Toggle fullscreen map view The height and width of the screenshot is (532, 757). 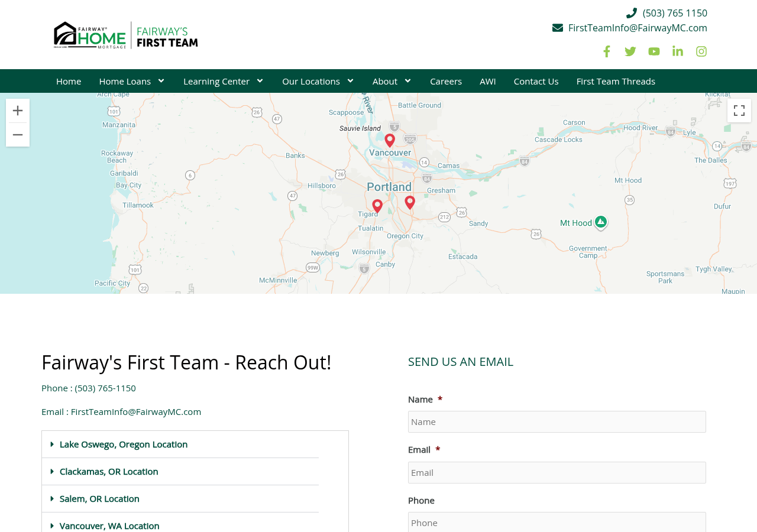point(739,111)
